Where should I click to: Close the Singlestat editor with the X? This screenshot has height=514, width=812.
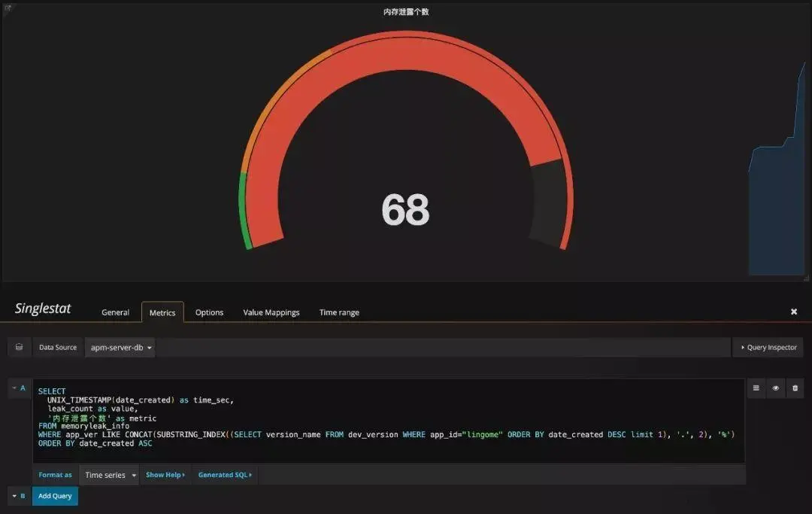coord(794,312)
